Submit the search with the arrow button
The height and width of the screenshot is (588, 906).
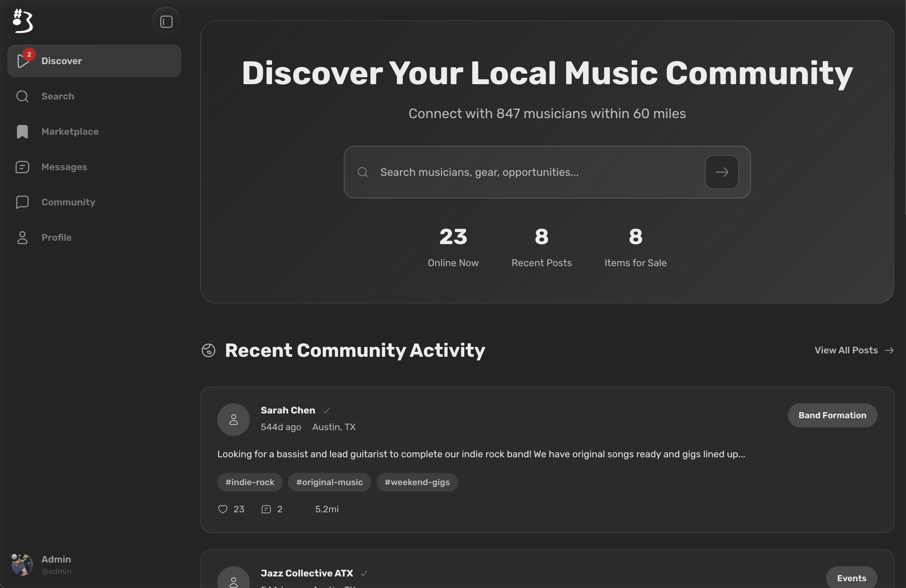tap(721, 172)
